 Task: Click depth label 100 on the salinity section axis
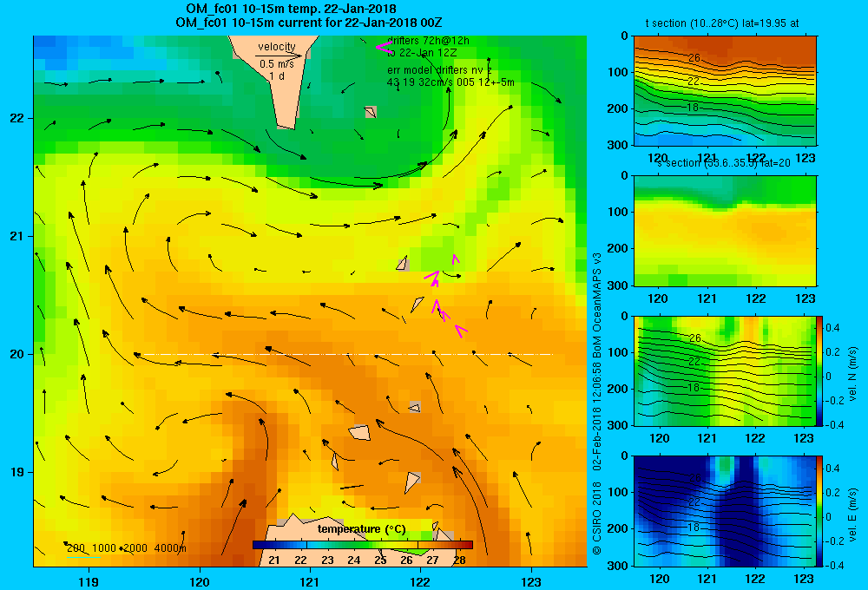pos(617,212)
